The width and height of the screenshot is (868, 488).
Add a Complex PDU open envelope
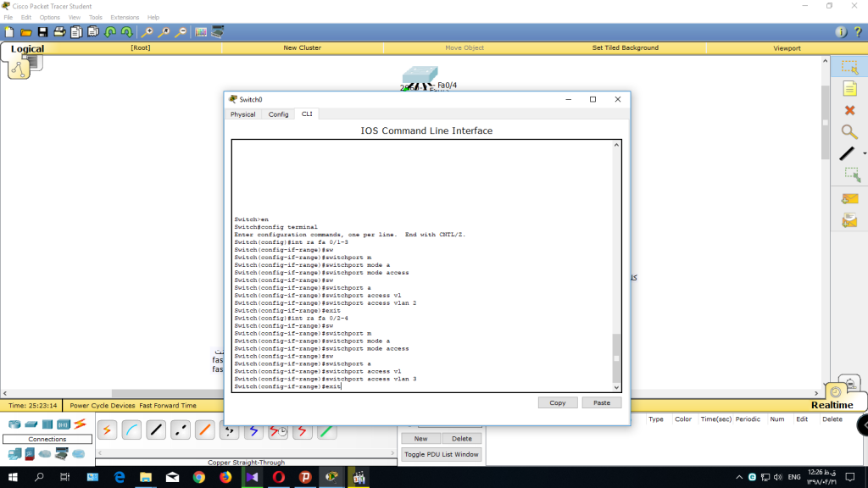(849, 221)
